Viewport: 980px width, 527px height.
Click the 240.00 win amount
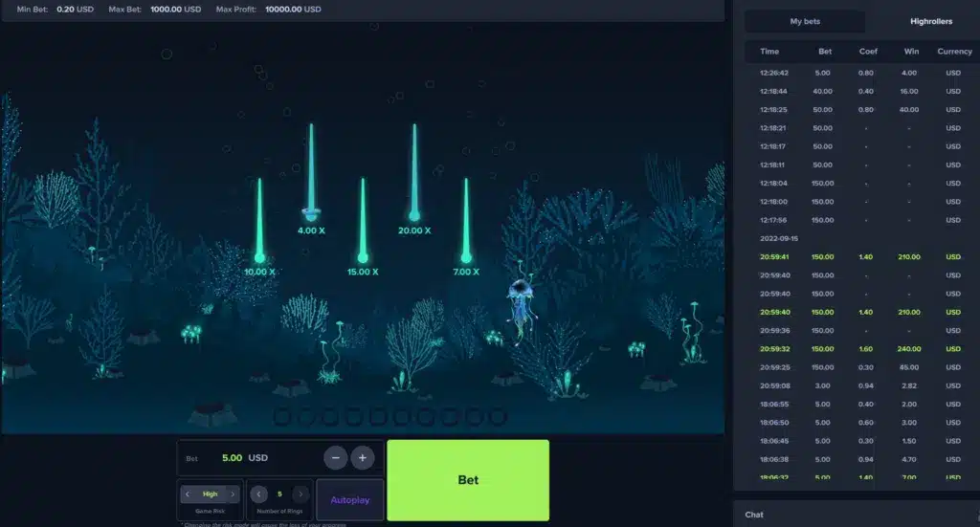(909, 349)
